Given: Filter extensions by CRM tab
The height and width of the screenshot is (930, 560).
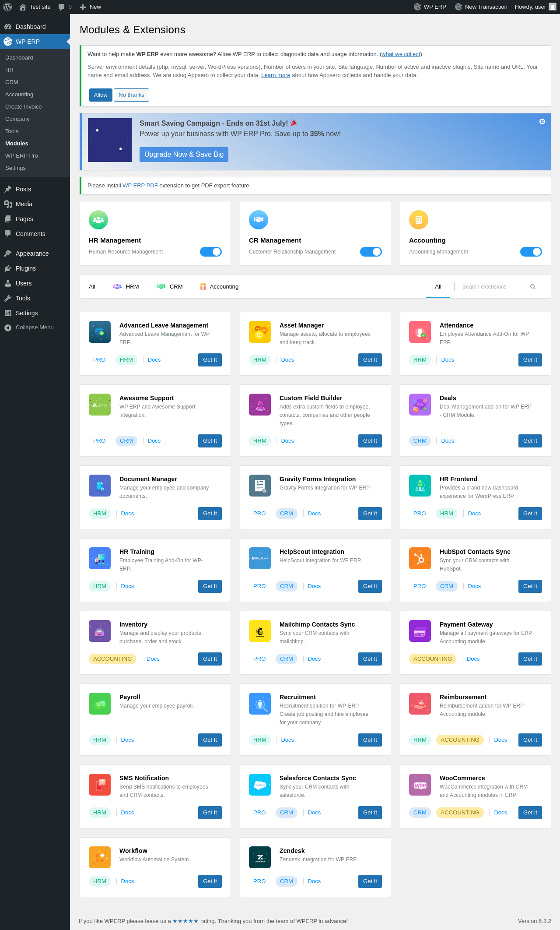Looking at the screenshot, I should click(170, 287).
